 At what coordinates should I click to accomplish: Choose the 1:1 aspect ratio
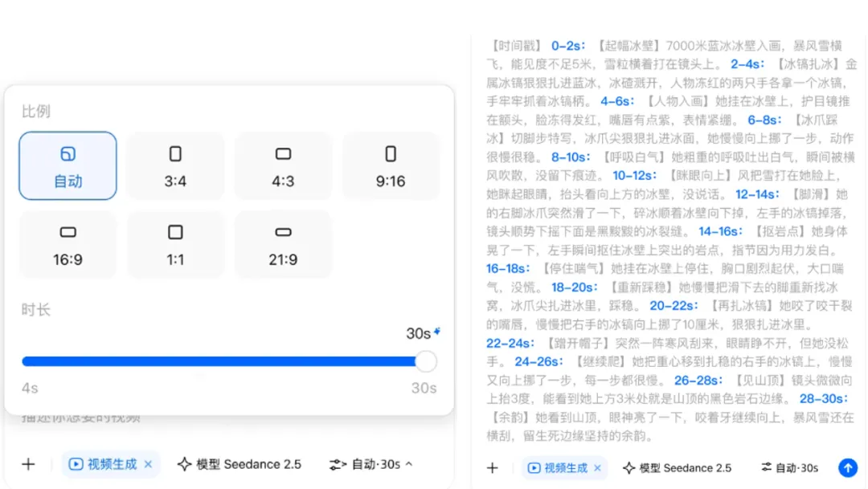pos(175,244)
